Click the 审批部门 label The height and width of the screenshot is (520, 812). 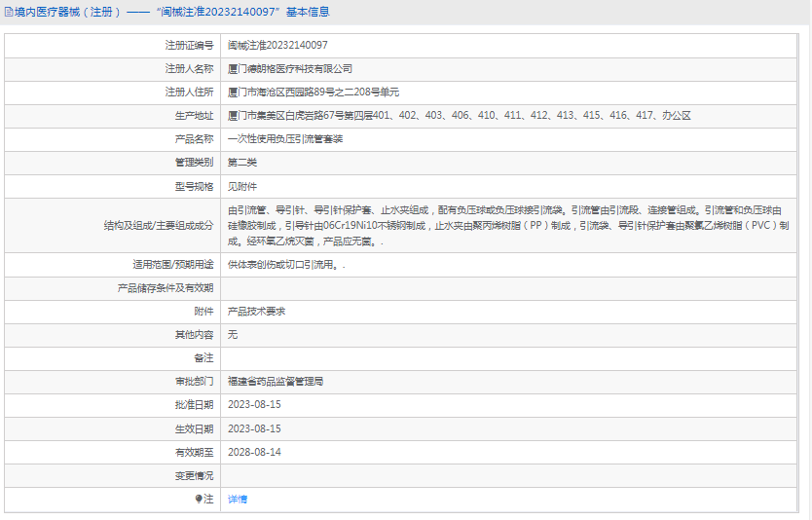coord(194,382)
